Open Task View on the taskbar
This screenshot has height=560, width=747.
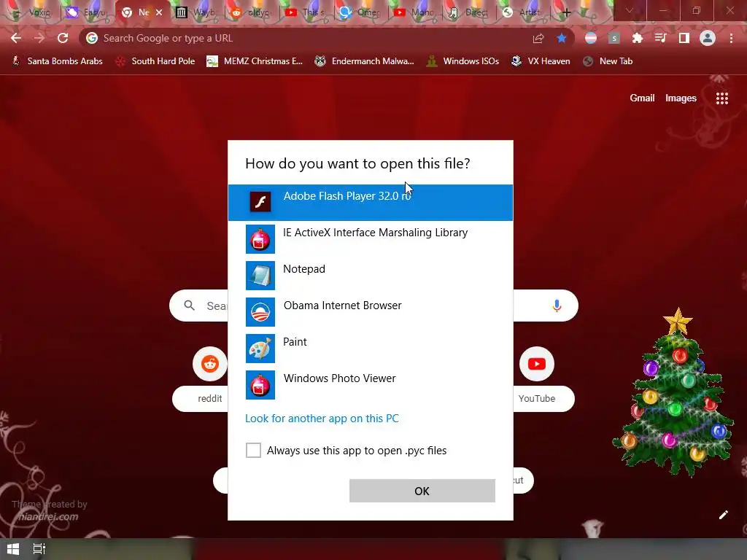(x=39, y=548)
